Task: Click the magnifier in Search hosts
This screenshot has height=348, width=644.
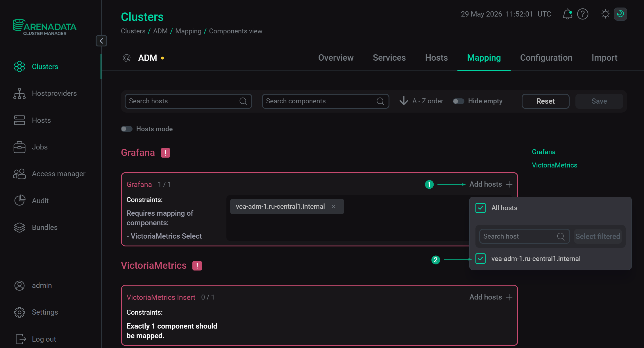Action: point(243,101)
